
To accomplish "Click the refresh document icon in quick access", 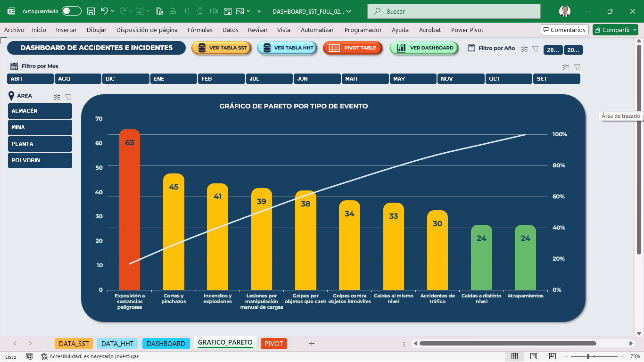I will 159,11.
